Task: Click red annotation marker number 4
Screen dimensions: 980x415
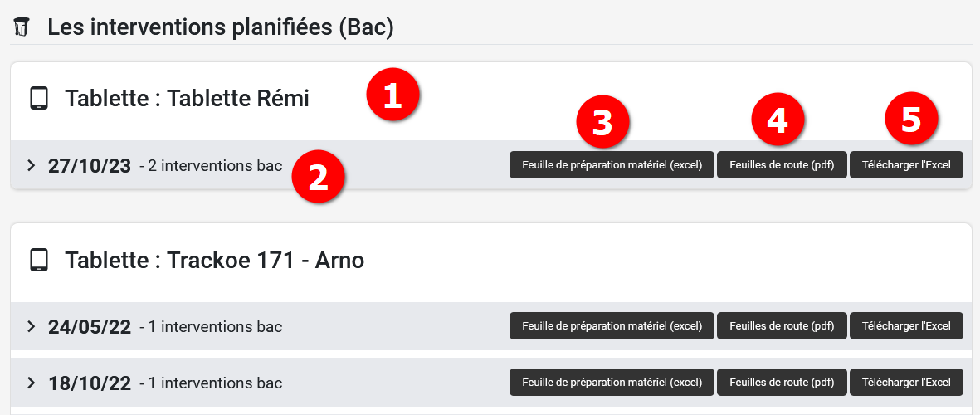Action: pos(778,120)
